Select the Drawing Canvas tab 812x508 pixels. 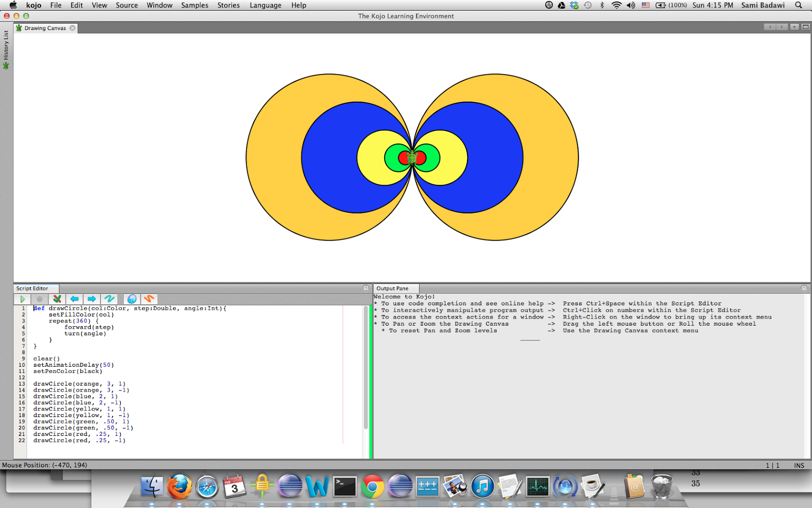point(45,28)
